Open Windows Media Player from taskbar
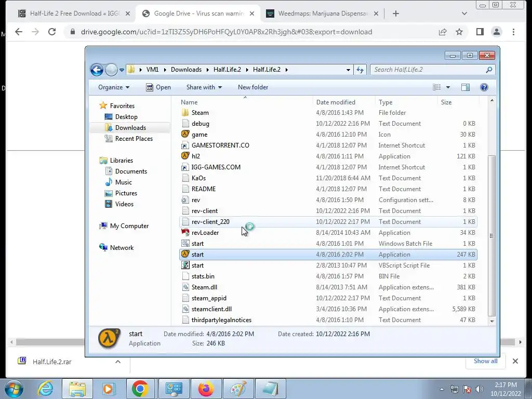The width and height of the screenshot is (532, 399). 109,389
